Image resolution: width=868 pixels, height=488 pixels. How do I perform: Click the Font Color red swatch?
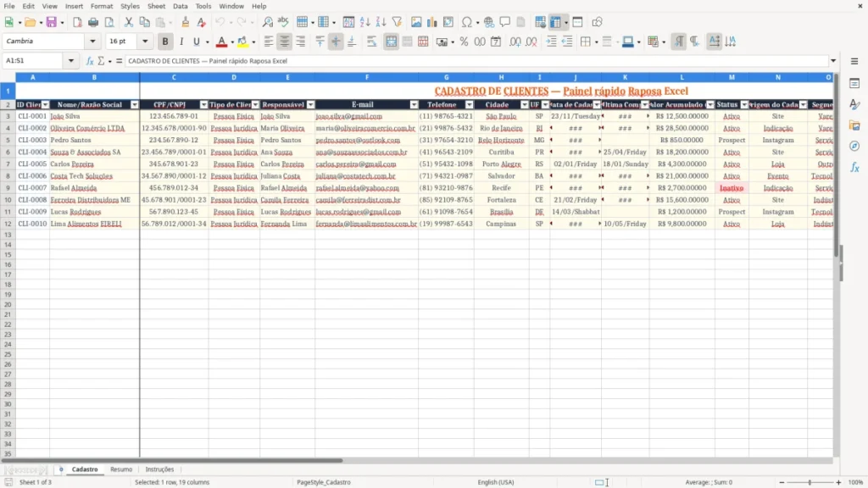click(x=221, y=42)
